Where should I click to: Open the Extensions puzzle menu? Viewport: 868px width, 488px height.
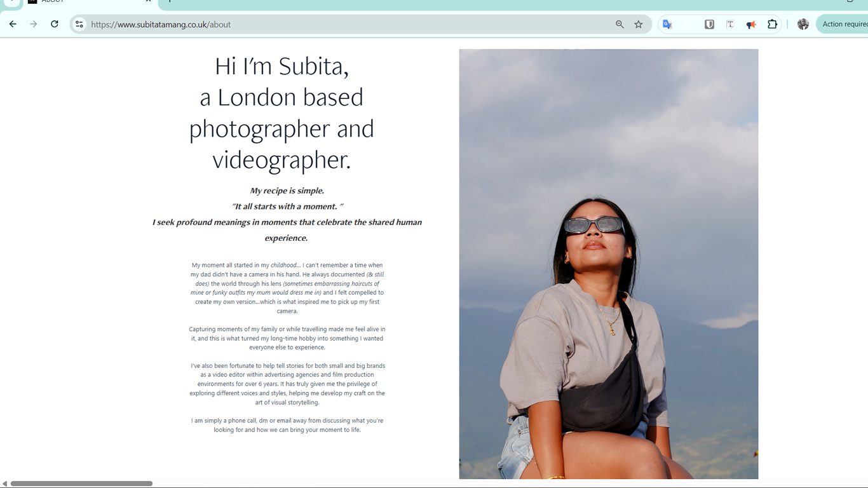tap(772, 24)
